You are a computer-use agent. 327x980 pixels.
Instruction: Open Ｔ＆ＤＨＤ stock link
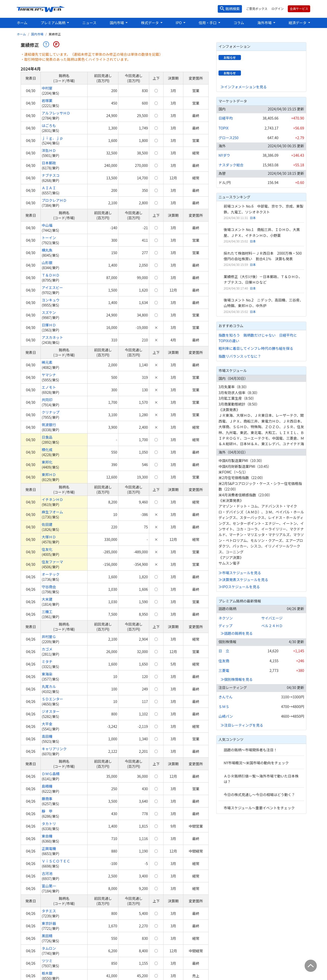tap(51, 276)
